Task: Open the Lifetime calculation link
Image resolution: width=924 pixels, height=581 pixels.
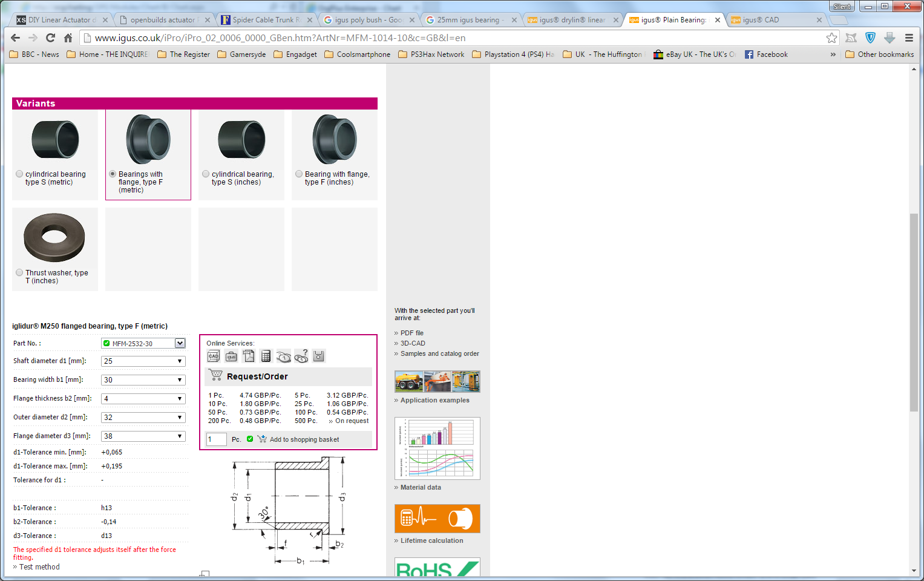Action: pyautogui.click(x=431, y=540)
